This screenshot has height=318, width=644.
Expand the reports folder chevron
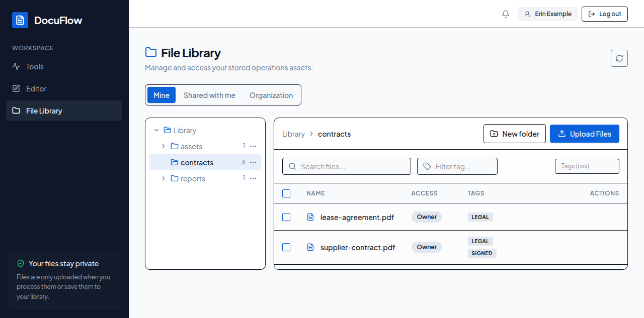coord(164,178)
